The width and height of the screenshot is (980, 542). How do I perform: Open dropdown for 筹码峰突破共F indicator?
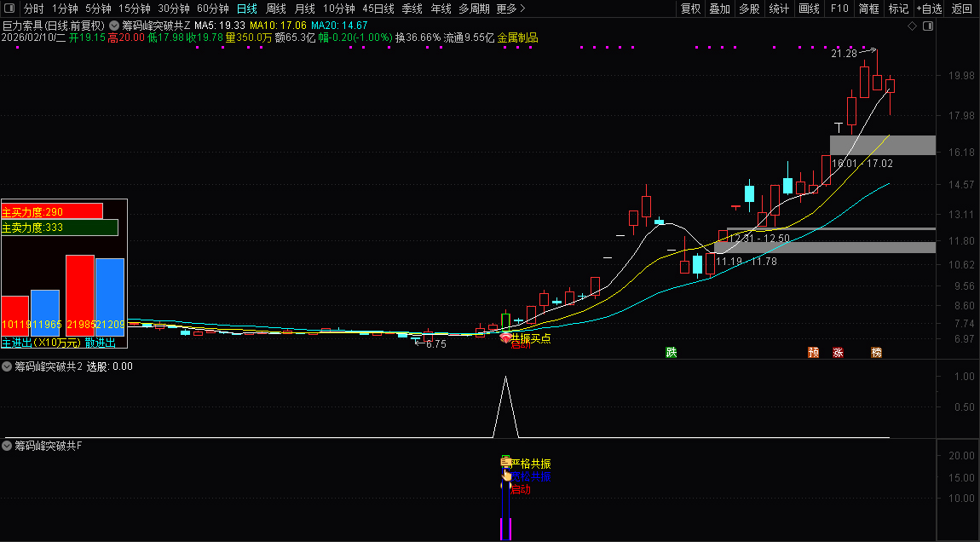[7, 446]
